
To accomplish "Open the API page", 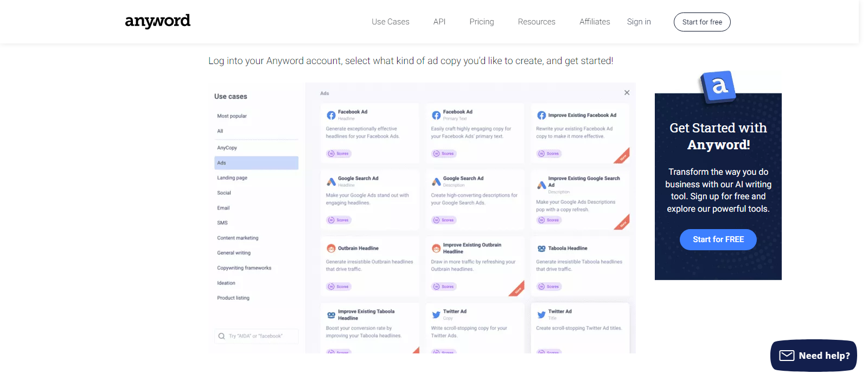I will (439, 22).
